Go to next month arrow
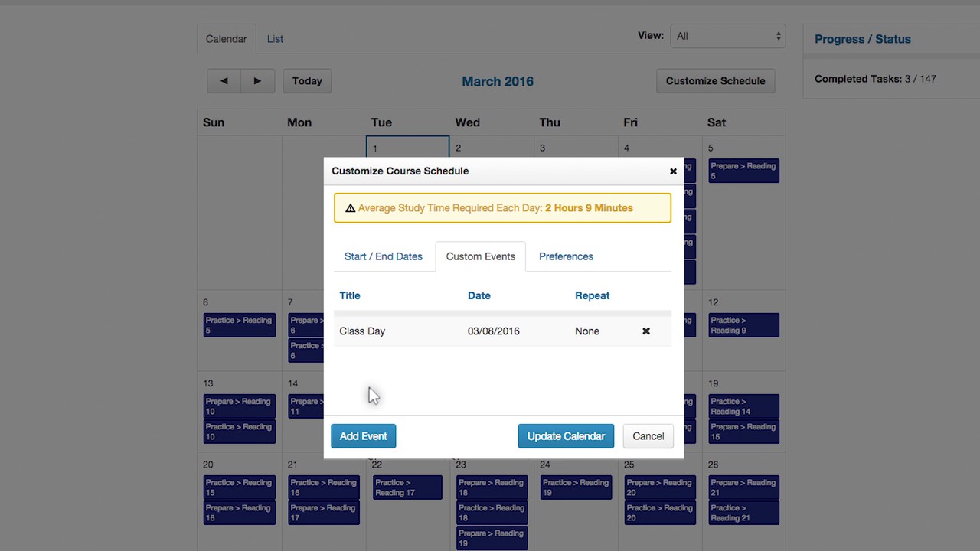980x551 pixels. pos(257,81)
